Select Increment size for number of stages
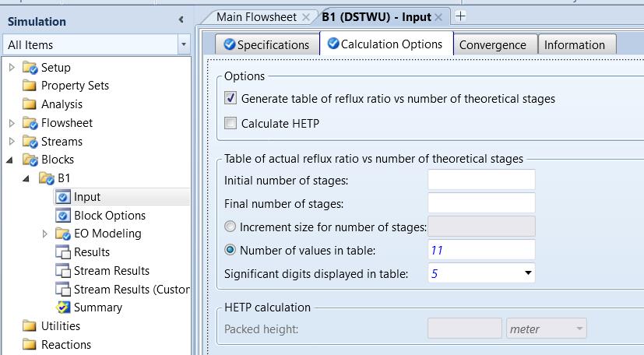 pos(231,227)
